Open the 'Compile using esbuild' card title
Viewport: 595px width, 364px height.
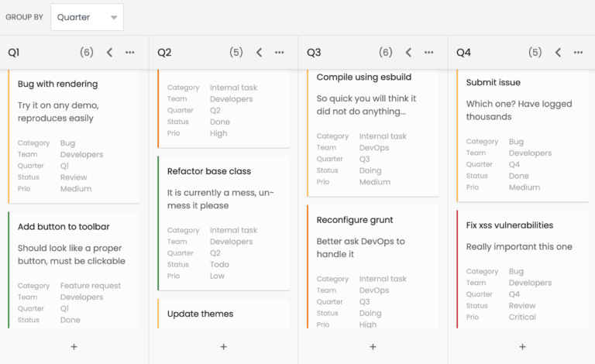coord(364,77)
